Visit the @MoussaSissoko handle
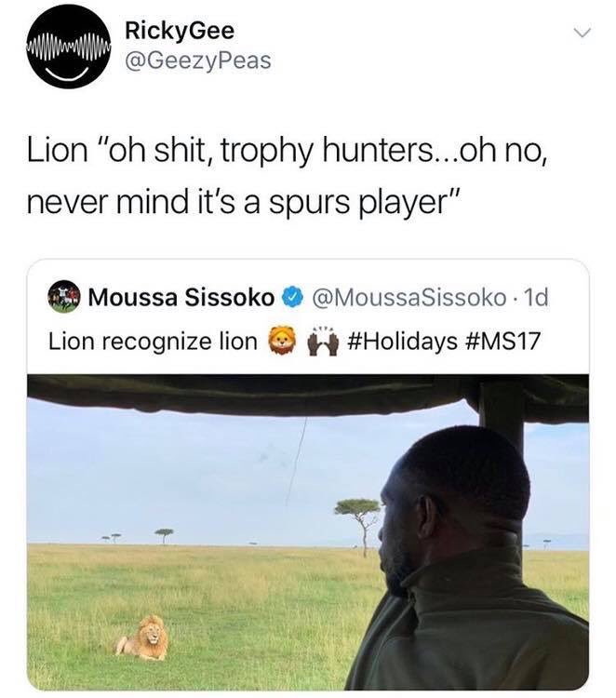The width and height of the screenshot is (616, 698). [409, 298]
